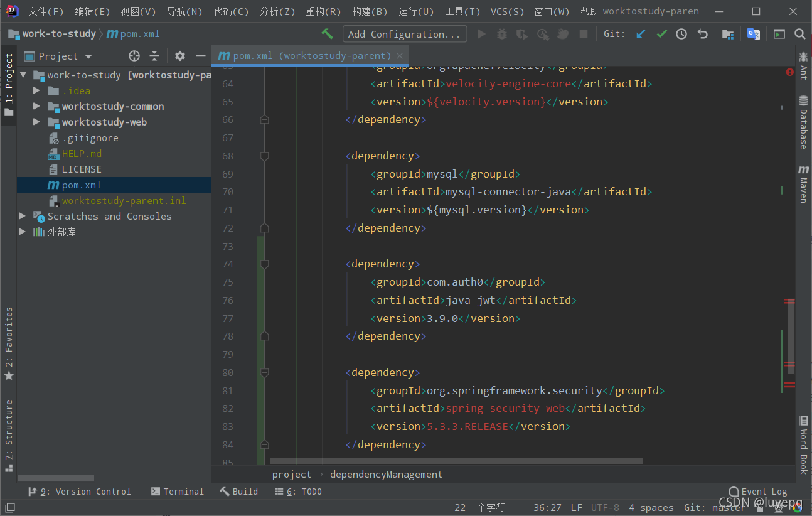The width and height of the screenshot is (812, 516).
Task: Click the editor horizontal scrollbar
Action: point(456,461)
